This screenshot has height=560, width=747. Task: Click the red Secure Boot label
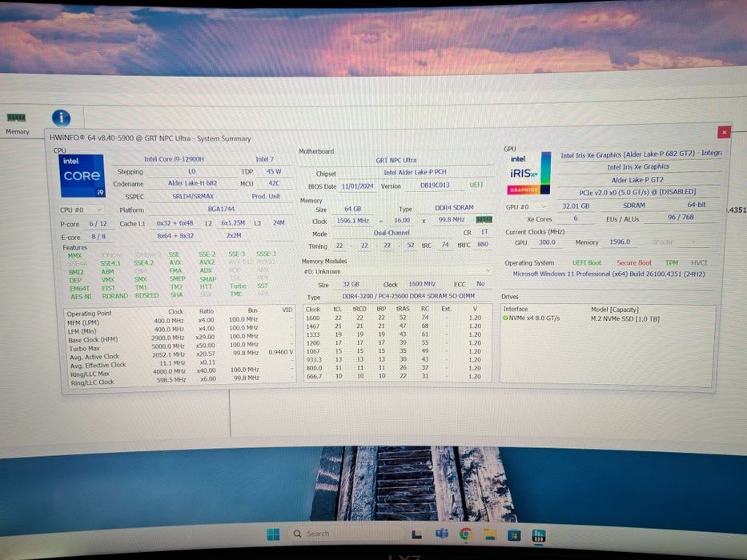(633, 262)
